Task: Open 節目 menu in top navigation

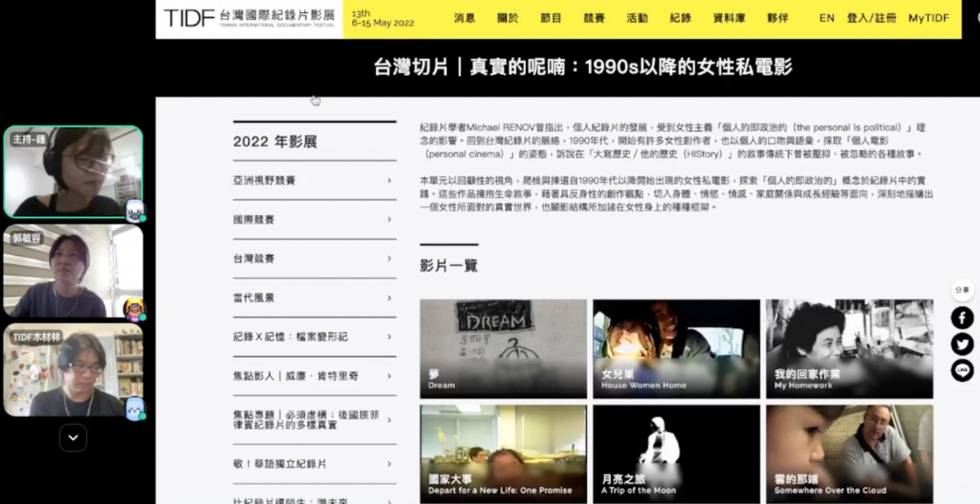Action: click(x=551, y=18)
